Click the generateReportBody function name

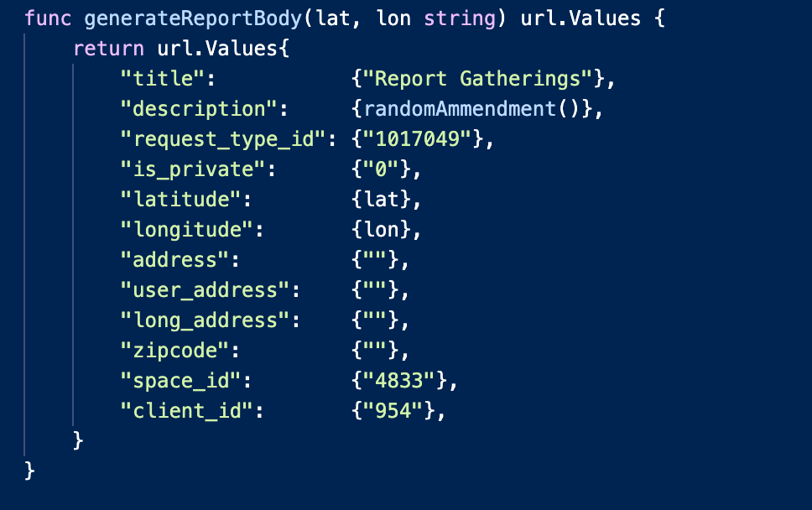(x=194, y=18)
